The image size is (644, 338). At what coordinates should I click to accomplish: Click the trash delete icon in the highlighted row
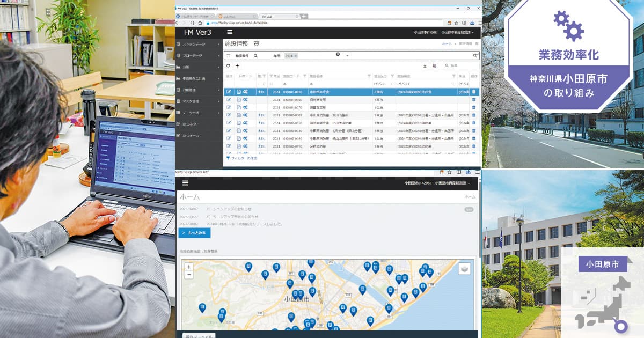point(473,92)
